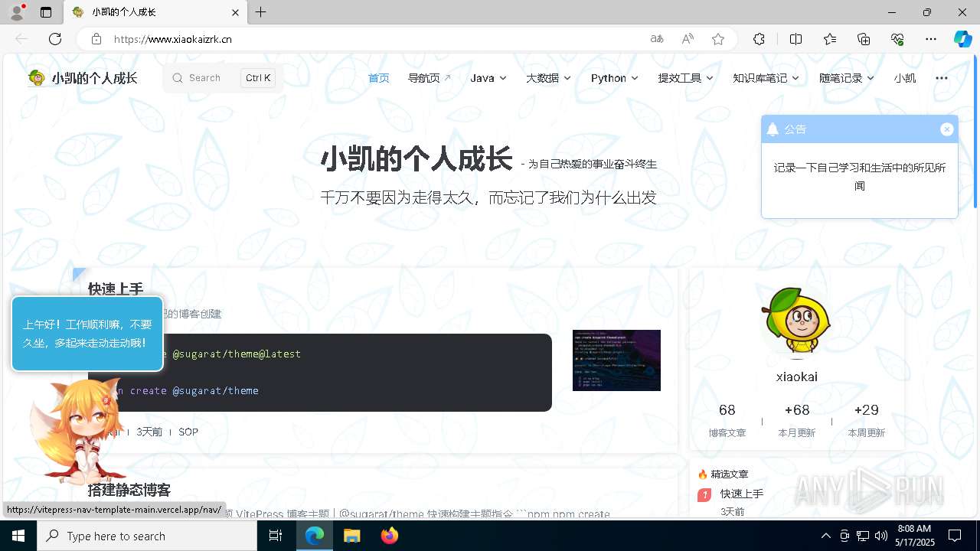This screenshot has width=980, height=551.
Task: Expand the 知识库笔记 dropdown menu
Action: (766, 78)
